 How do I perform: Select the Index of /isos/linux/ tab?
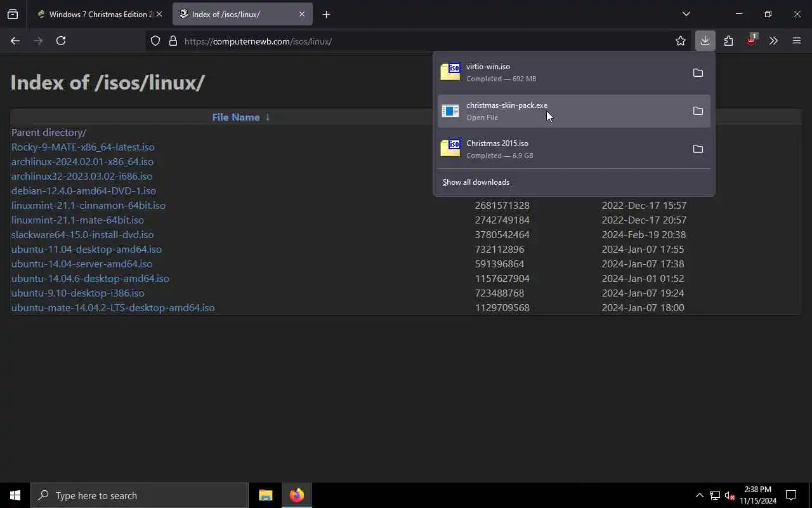click(242, 14)
